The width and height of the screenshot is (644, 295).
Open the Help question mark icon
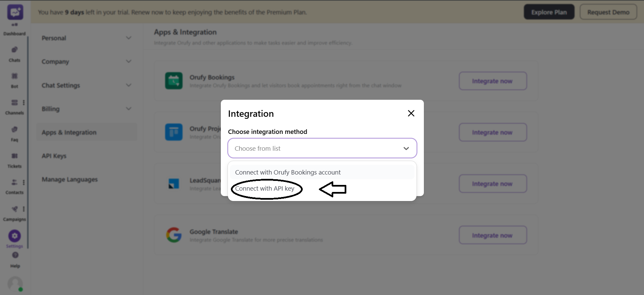15,255
